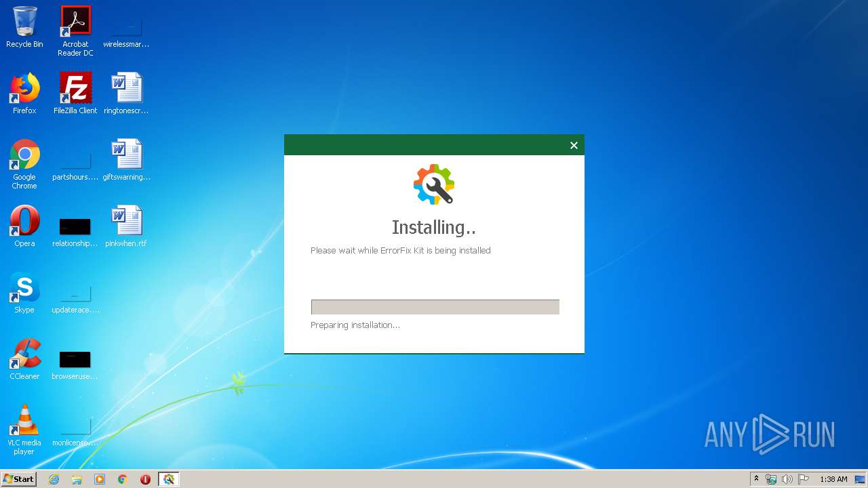Open CCleaner desktop shortcut
The height and width of the screenshot is (488, 868).
click(x=24, y=359)
